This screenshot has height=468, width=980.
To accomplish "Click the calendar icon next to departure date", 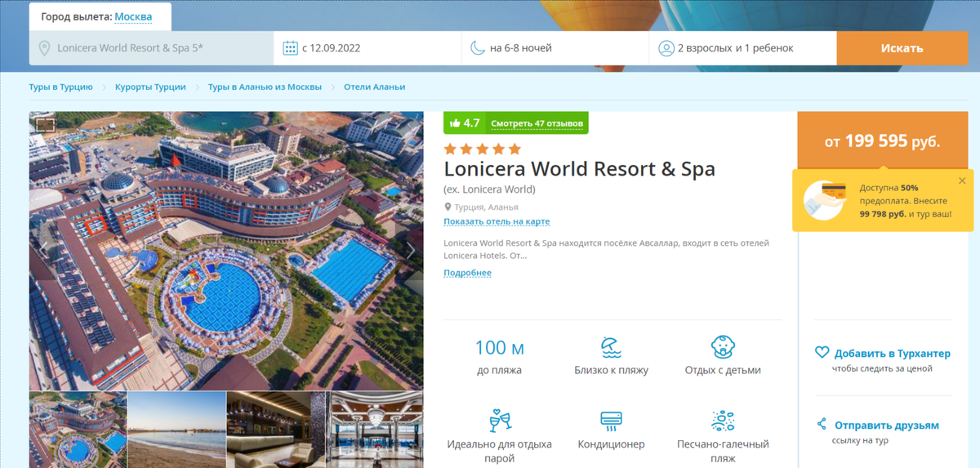I will pyautogui.click(x=290, y=48).
